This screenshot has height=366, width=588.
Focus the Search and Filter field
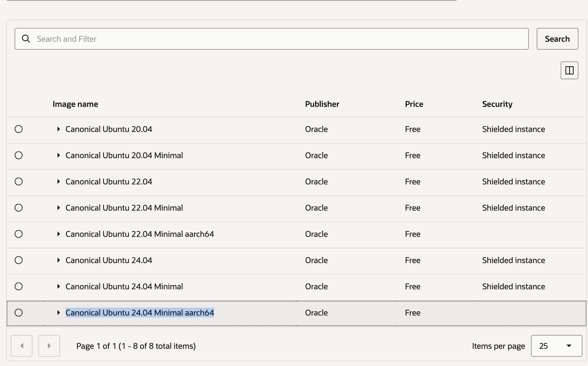[272, 39]
